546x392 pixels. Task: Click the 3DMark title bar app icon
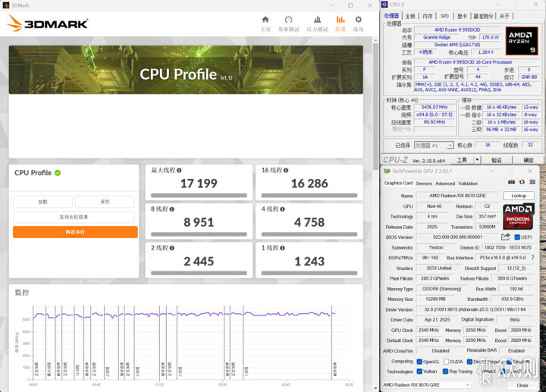click(5, 5)
